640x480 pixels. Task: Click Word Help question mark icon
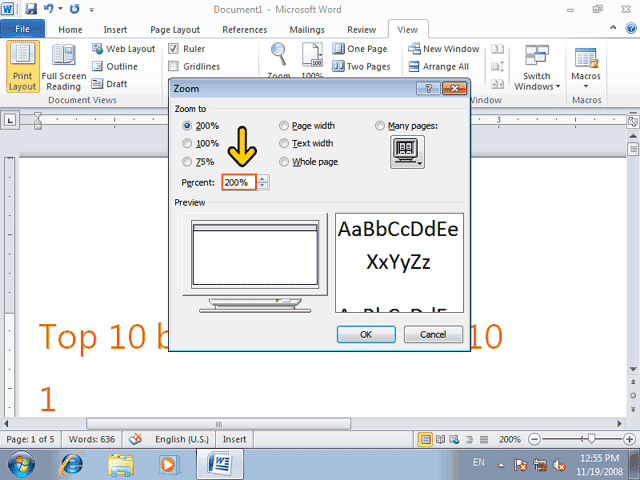(x=631, y=28)
